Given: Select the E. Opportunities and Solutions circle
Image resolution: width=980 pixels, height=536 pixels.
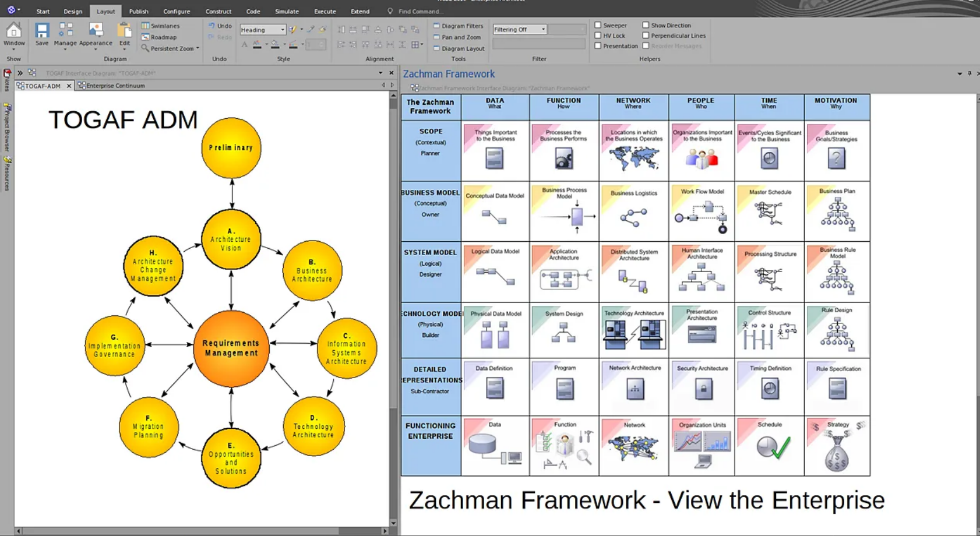Looking at the screenshot, I should click(x=231, y=458).
